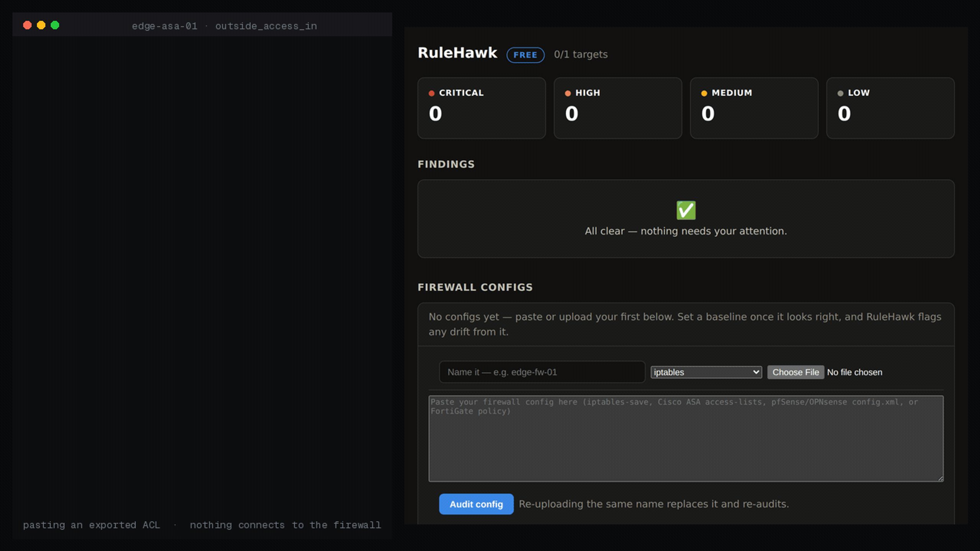
Task: Click the yellow minimize window dot
Action: [x=41, y=25]
